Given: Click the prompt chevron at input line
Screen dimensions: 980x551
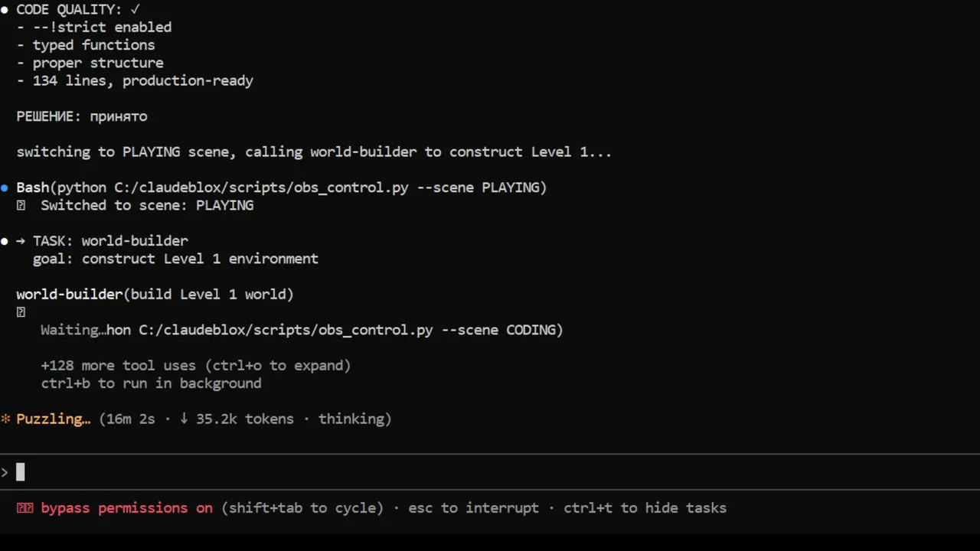Looking at the screenshot, I should (5, 473).
